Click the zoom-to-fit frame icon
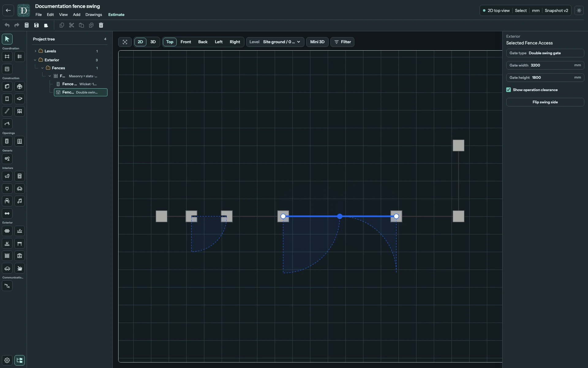 pos(125,42)
